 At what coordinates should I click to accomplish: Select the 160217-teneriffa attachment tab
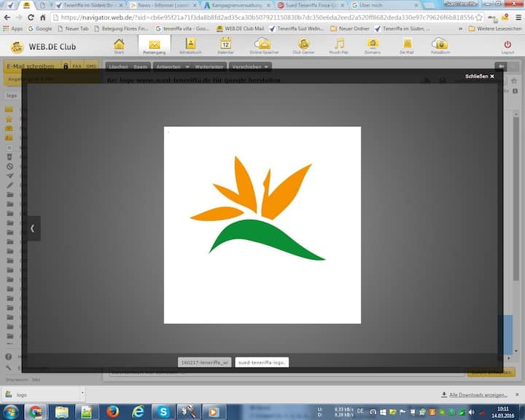204,362
